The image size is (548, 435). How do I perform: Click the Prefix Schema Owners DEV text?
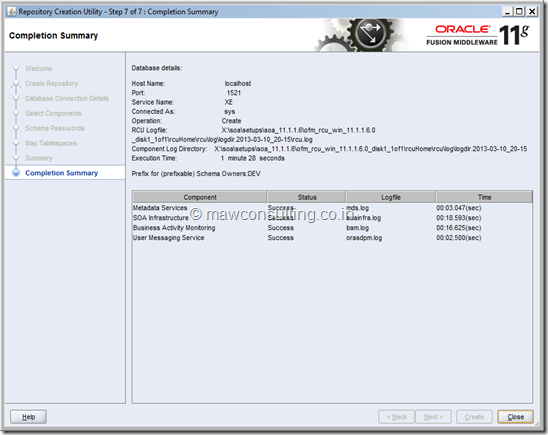click(x=196, y=174)
